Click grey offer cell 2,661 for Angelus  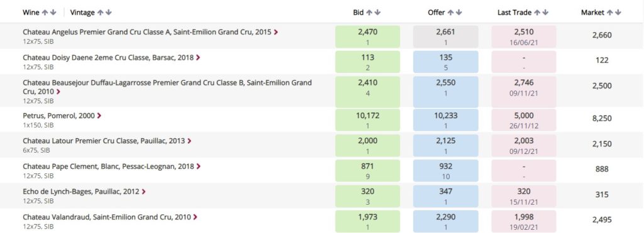point(446,36)
